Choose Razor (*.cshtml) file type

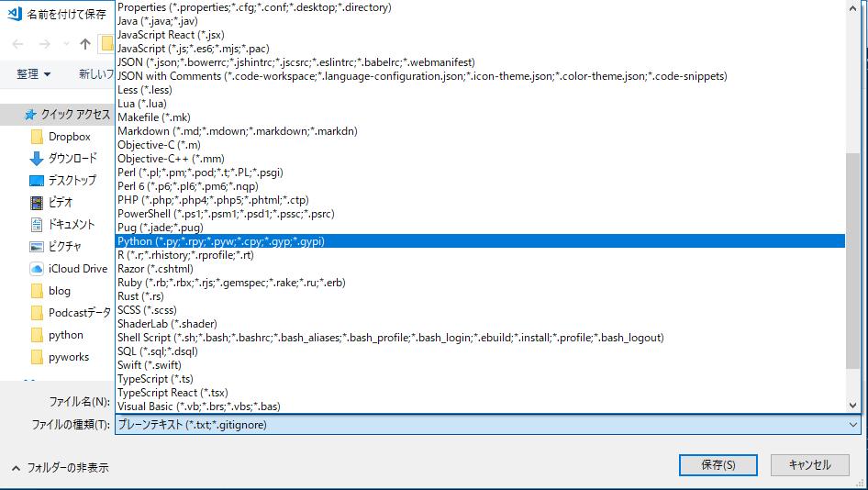click(x=480, y=269)
